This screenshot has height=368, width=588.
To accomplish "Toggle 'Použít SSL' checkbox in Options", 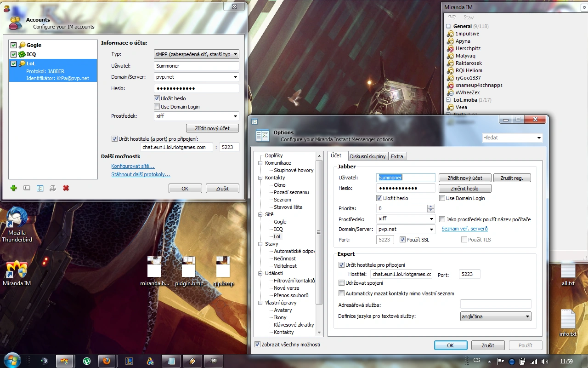I will point(402,240).
